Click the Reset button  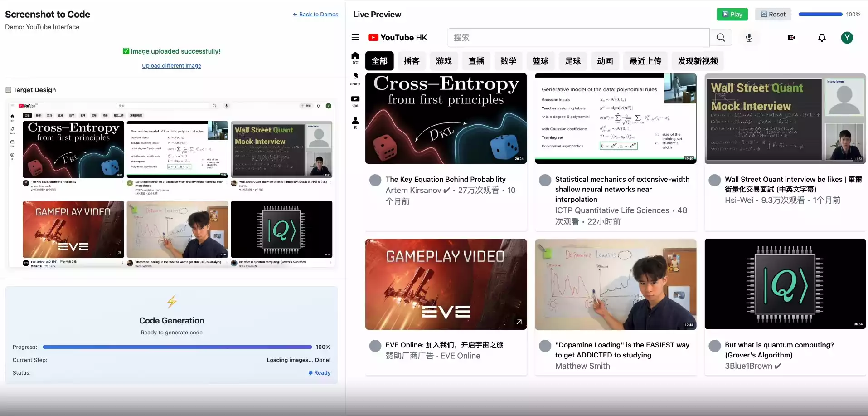773,14
